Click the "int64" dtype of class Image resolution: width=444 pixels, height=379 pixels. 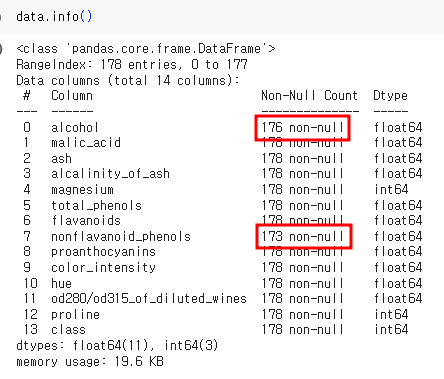pos(391,330)
